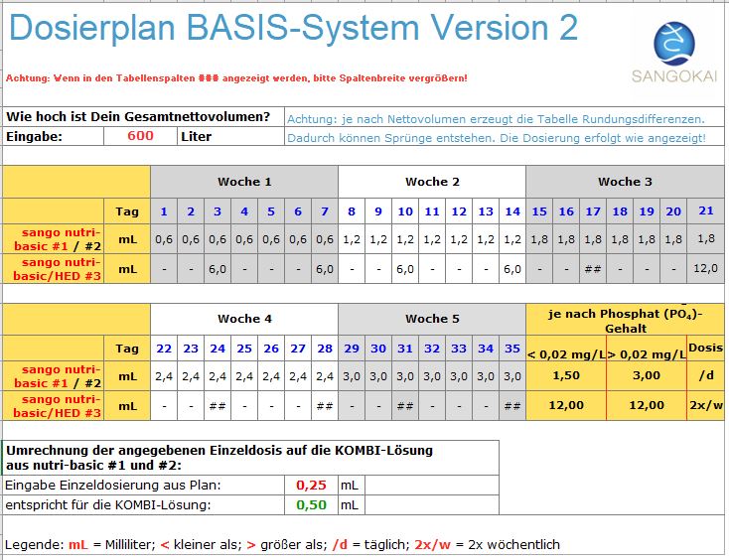Select the 3,00 phosphate dose cell
This screenshot has width=729, height=560.
coord(647,376)
